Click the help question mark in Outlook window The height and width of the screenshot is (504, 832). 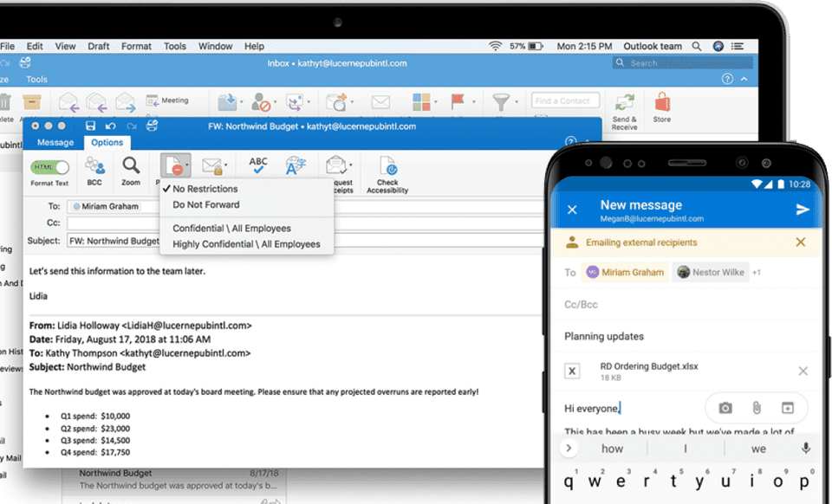727,79
